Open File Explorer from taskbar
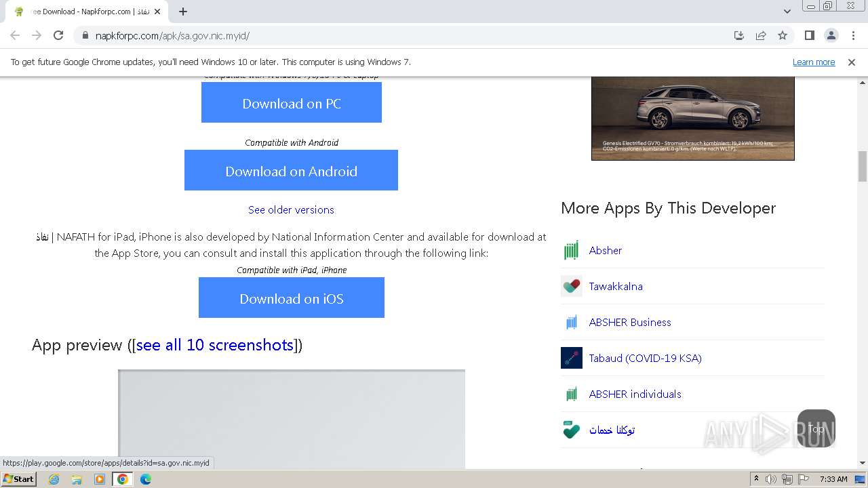The height and width of the screenshot is (488, 868). click(77, 479)
